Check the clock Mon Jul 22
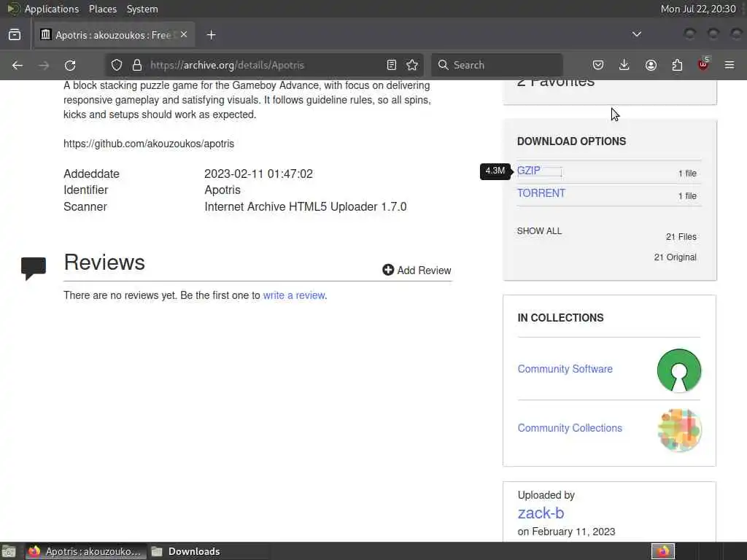747x560 pixels. pyautogui.click(x=698, y=9)
